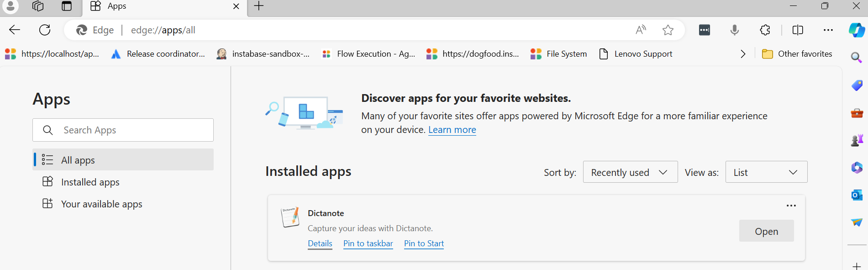Open Sort by Recently used dropdown

[630, 172]
